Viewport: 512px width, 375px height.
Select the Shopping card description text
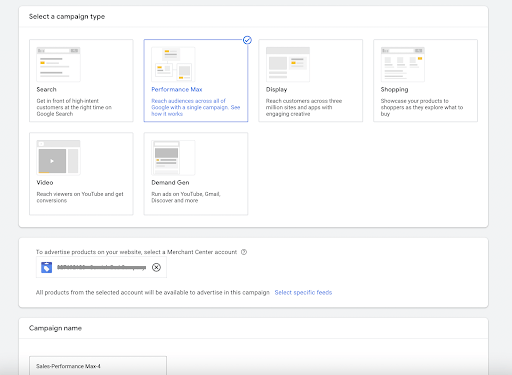coord(422,107)
